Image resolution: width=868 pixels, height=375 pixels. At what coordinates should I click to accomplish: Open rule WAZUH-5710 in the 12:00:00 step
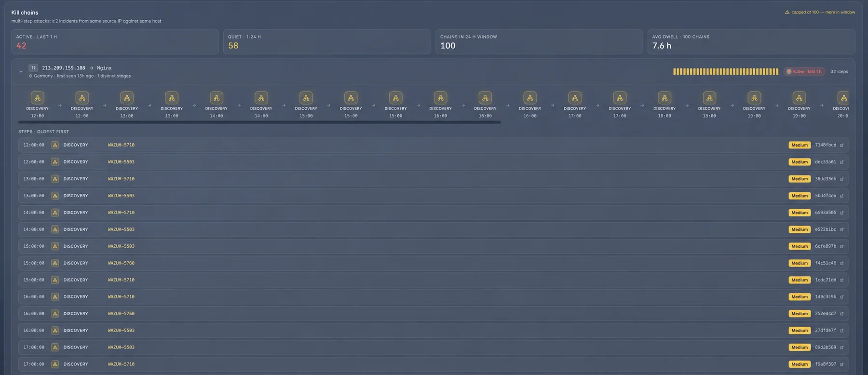121,145
